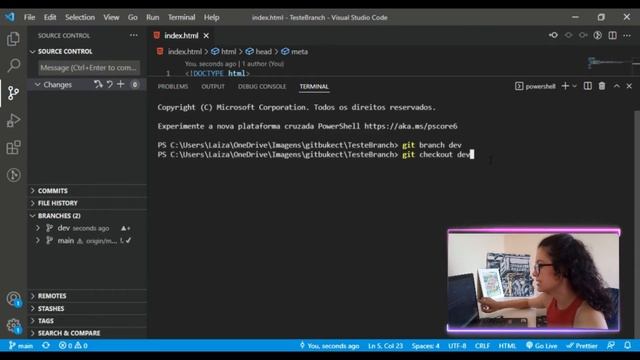
Task: Open errors and warnings count in status bar
Action: (73, 346)
